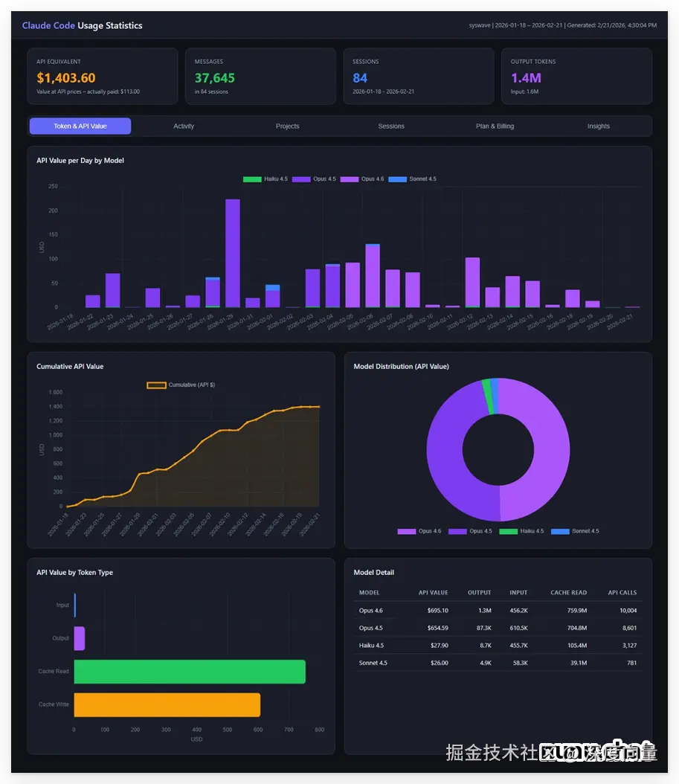The image size is (679, 784).
Task: Switch to the Activity tab
Action: (x=184, y=126)
